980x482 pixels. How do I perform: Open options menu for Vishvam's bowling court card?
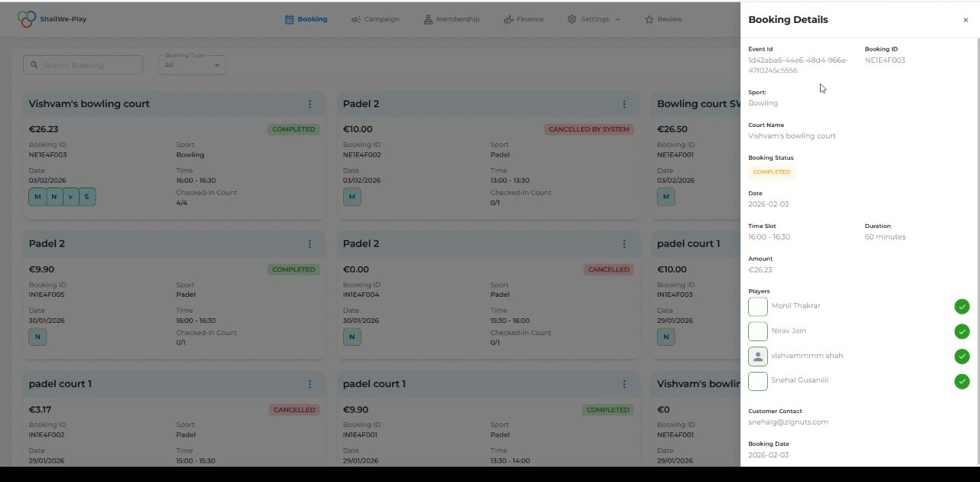[309, 104]
